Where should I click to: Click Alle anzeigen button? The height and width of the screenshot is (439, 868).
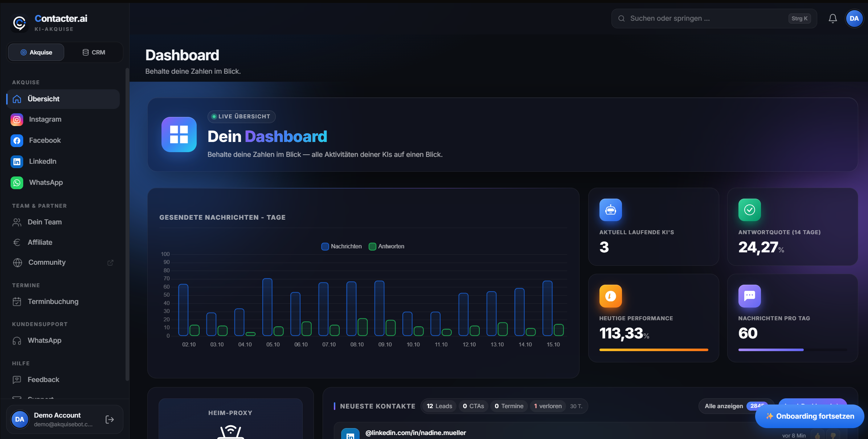[x=736, y=406]
